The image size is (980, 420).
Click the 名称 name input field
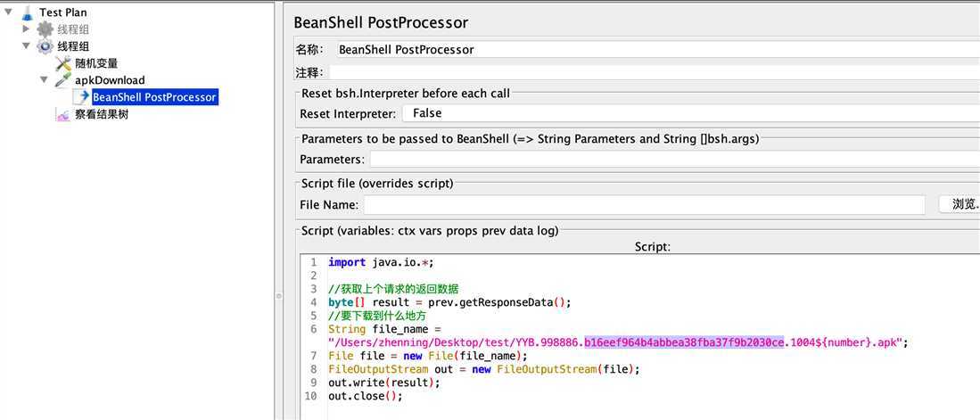point(656,49)
